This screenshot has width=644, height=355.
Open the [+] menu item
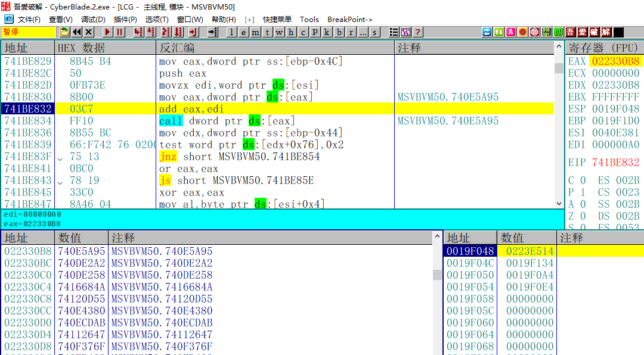pyautogui.click(x=249, y=19)
